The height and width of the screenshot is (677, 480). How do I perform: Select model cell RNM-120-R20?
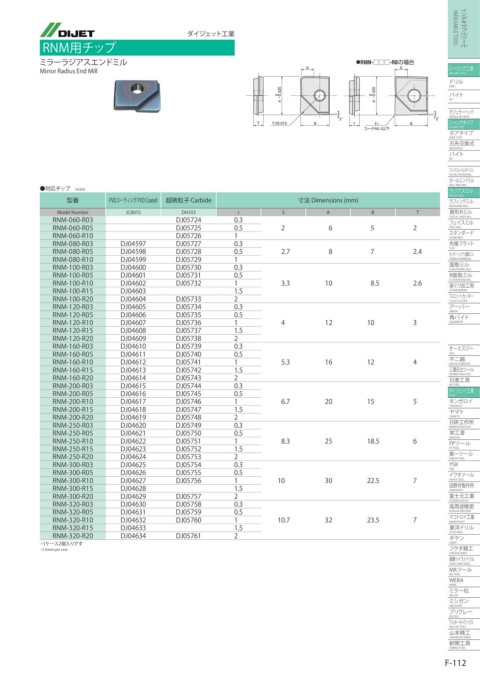pos(73,338)
